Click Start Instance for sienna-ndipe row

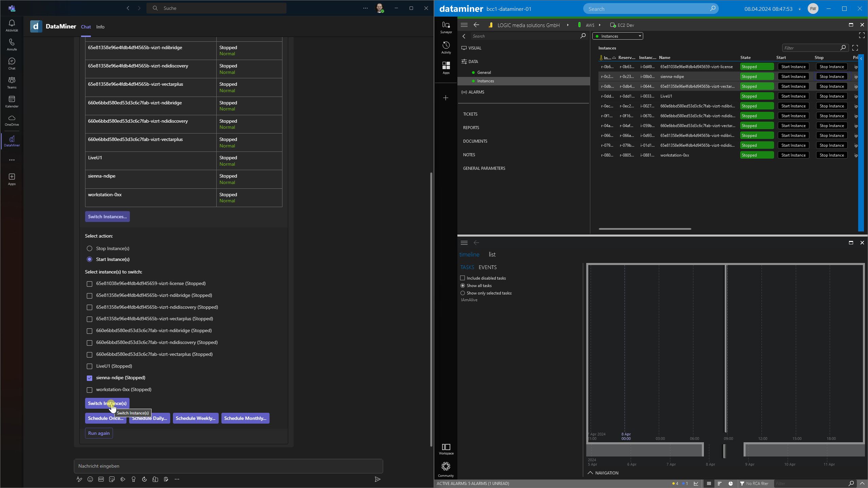click(x=793, y=77)
